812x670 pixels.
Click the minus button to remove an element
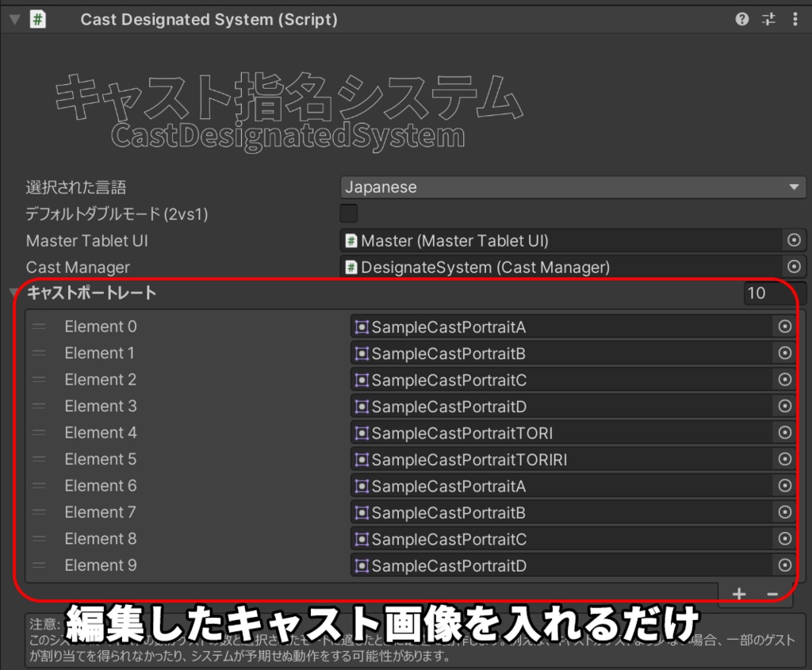tap(773, 593)
